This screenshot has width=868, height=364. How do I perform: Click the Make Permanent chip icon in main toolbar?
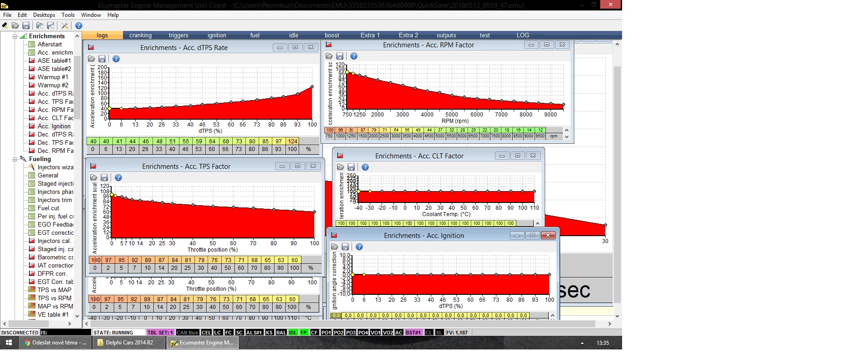point(5,25)
